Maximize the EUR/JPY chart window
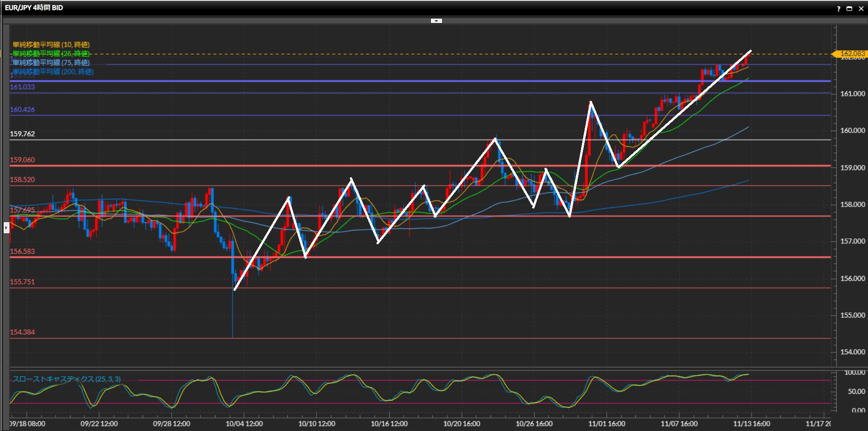The height and width of the screenshot is (431, 868). pyautogui.click(x=849, y=9)
